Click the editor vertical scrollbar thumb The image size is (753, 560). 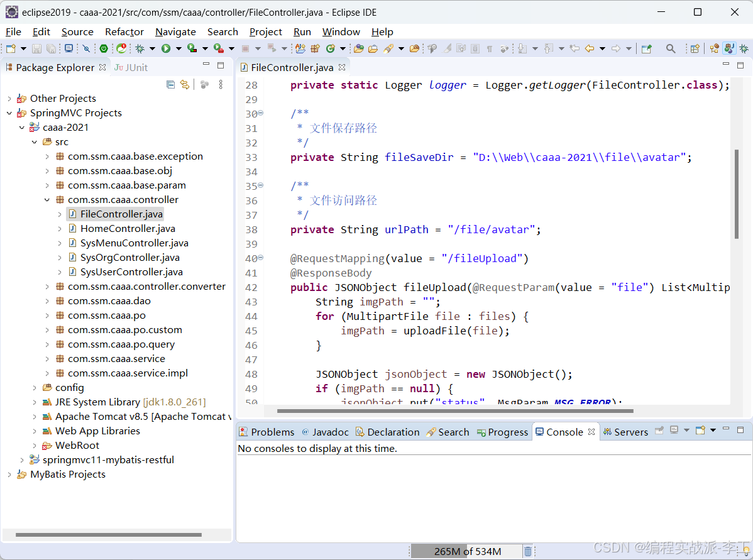tap(736, 194)
